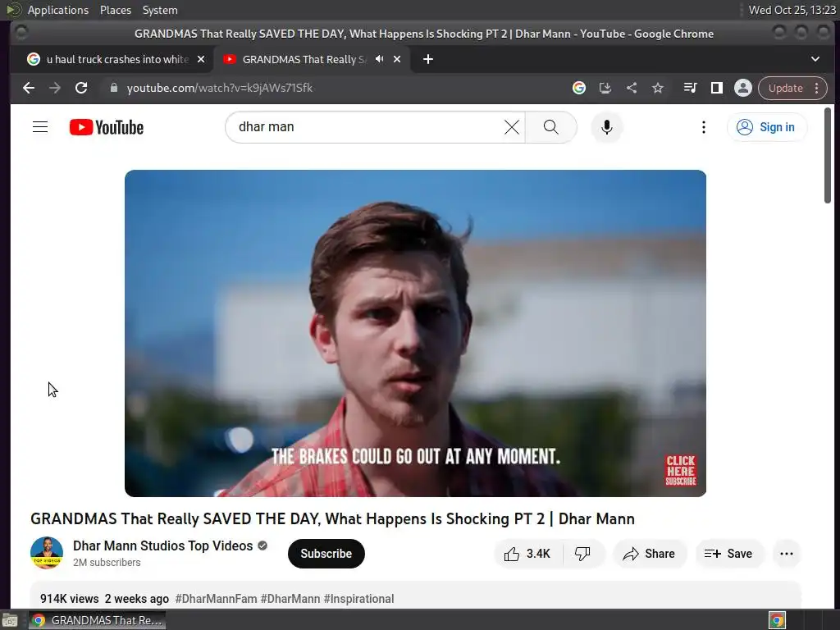
Task: Share this page from the address bar
Action: pos(632,88)
